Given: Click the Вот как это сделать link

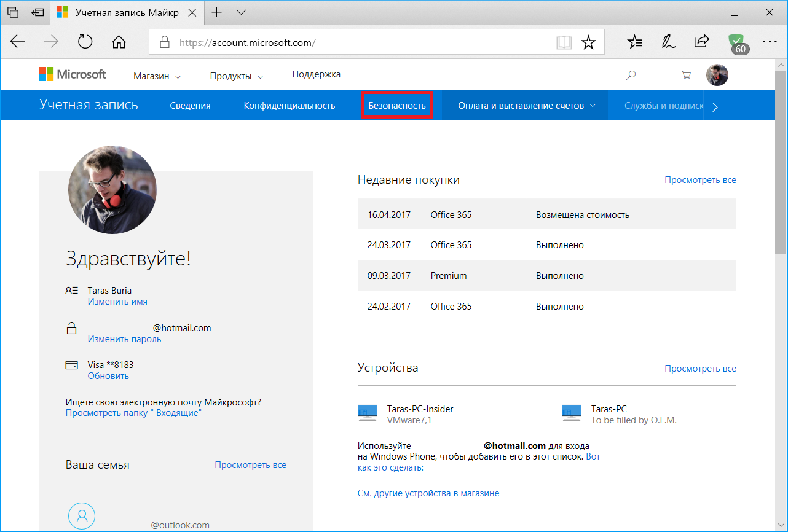Looking at the screenshot, I should click(x=390, y=467).
